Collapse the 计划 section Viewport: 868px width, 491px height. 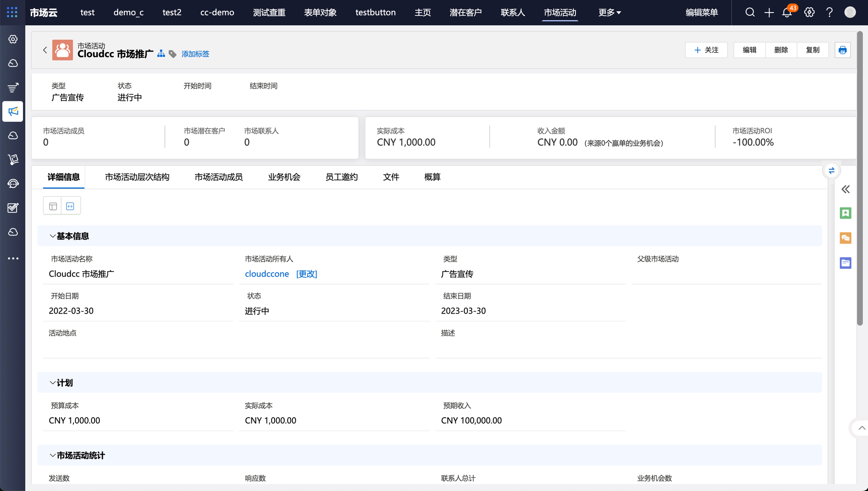[53, 383]
